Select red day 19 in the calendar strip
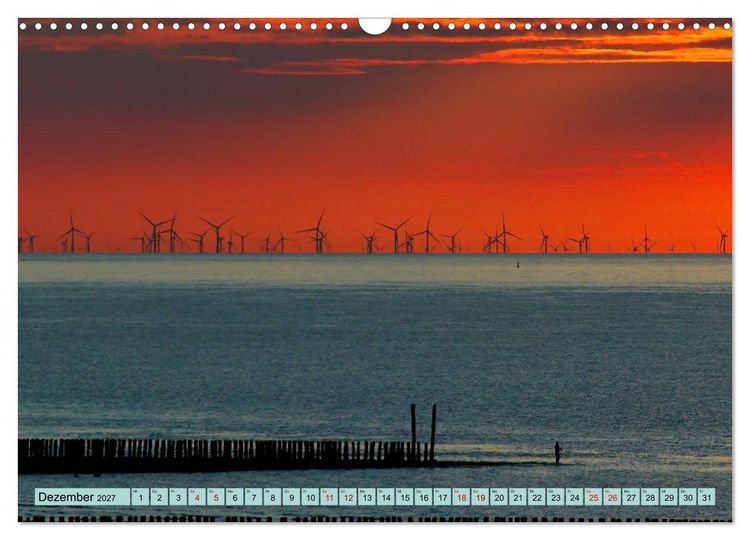 tap(480, 497)
